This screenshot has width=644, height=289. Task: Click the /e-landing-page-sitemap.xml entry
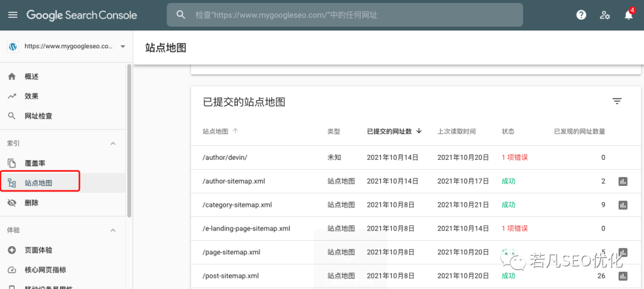(x=246, y=228)
